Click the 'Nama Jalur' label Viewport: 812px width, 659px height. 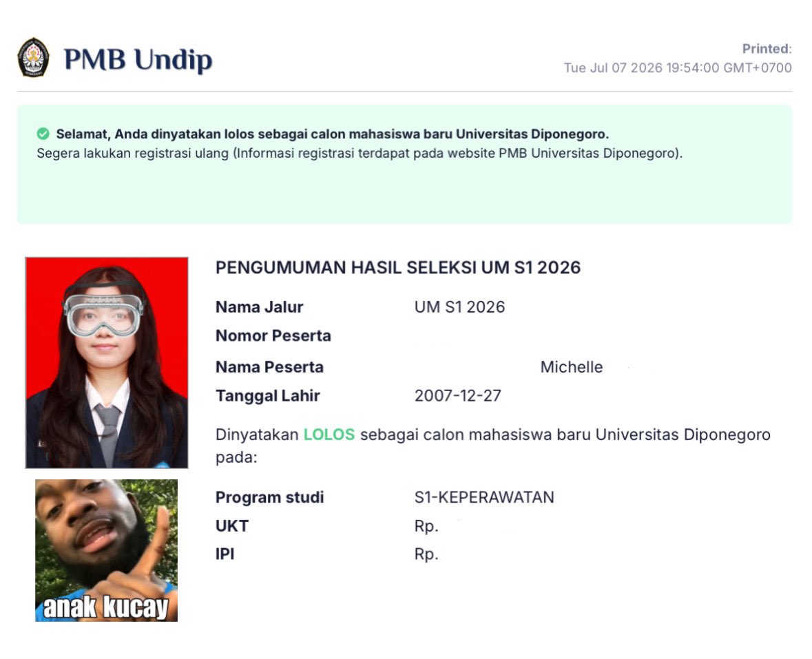coord(259,307)
